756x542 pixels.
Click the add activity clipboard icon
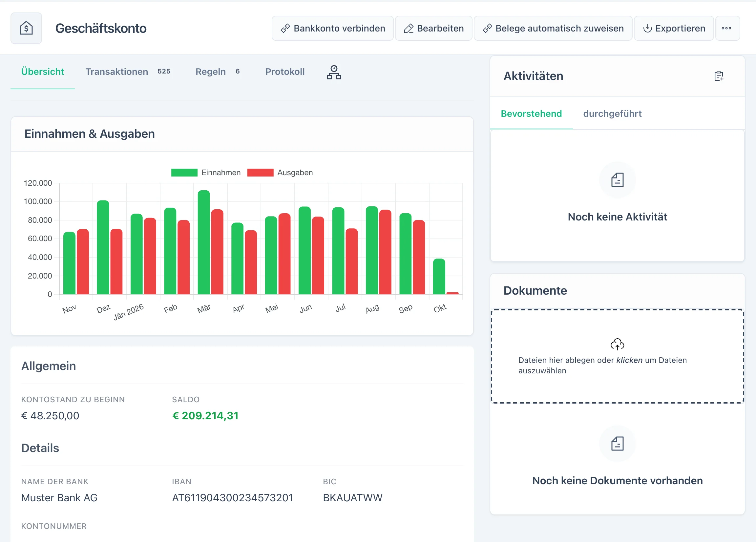[x=719, y=76]
